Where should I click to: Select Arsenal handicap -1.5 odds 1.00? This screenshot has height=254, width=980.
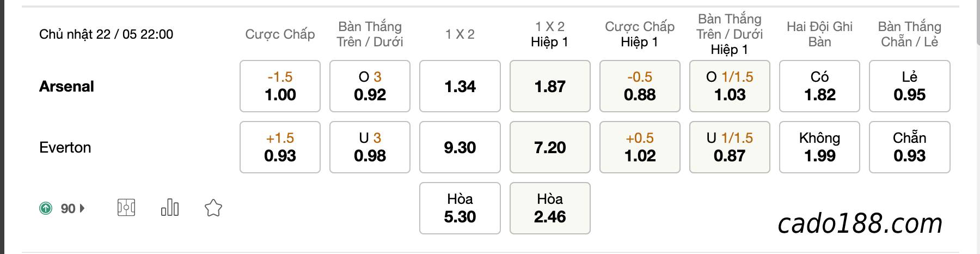[280, 86]
